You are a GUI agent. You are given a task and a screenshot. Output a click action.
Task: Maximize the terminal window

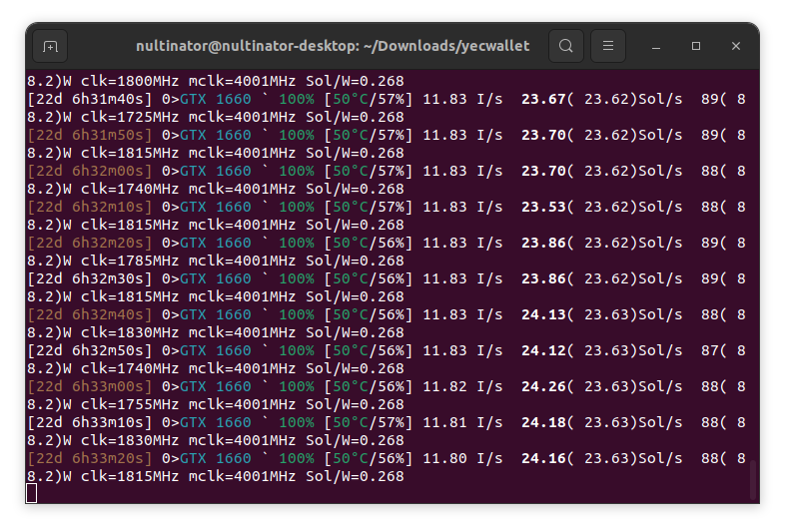[x=696, y=46]
